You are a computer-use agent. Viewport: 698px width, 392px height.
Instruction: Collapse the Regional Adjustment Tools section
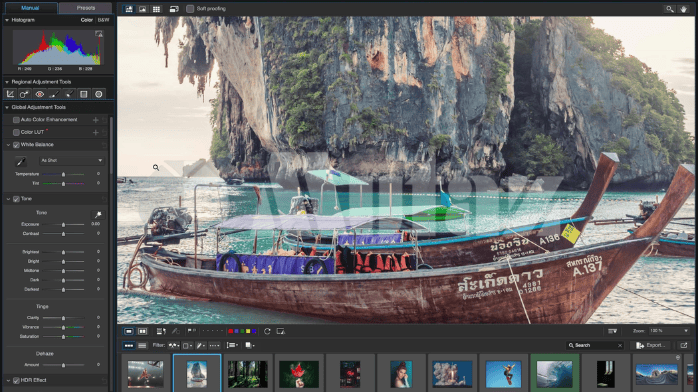coord(7,82)
